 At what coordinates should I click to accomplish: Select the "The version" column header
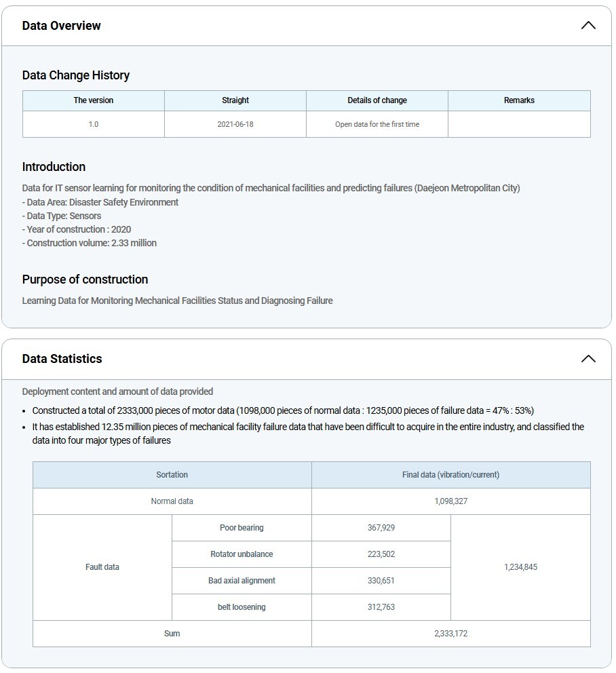coord(94,100)
